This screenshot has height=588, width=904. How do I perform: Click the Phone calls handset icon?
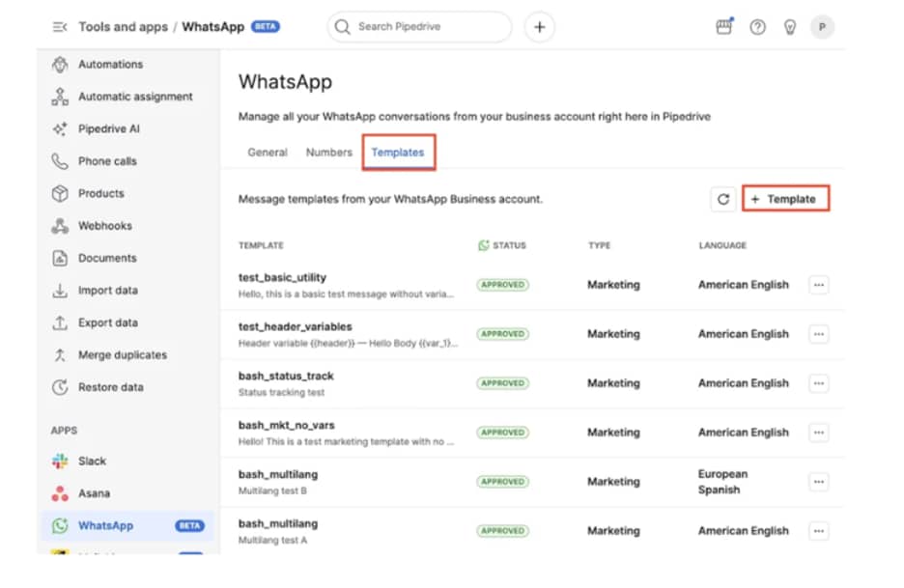[x=60, y=161]
